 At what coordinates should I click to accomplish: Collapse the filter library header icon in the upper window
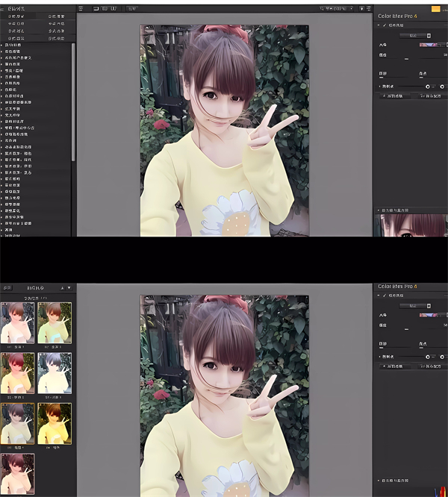2,8
